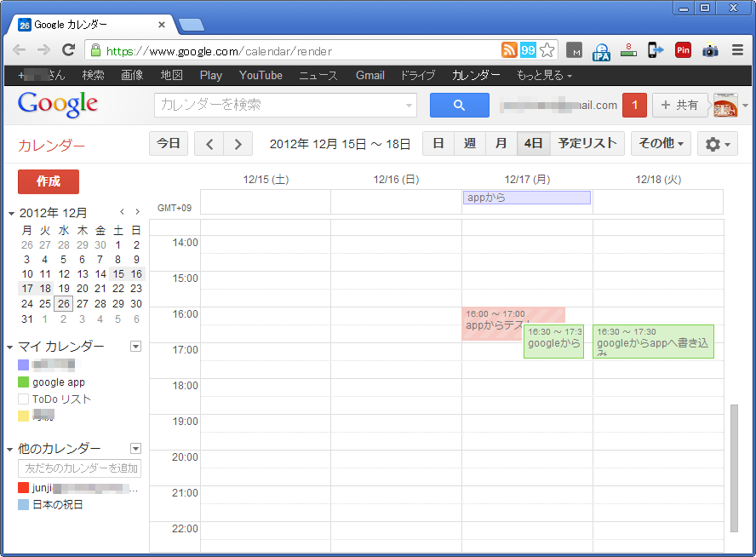Click the red Pin extension icon
The width and height of the screenshot is (756, 557).
tap(683, 50)
